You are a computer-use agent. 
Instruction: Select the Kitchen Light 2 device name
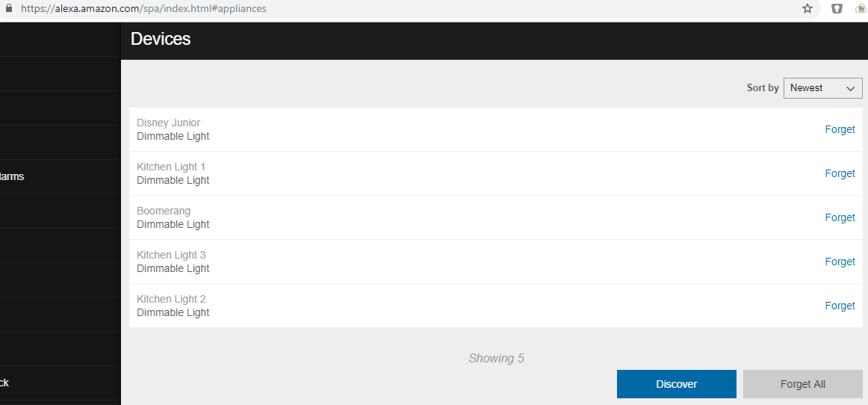(171, 299)
